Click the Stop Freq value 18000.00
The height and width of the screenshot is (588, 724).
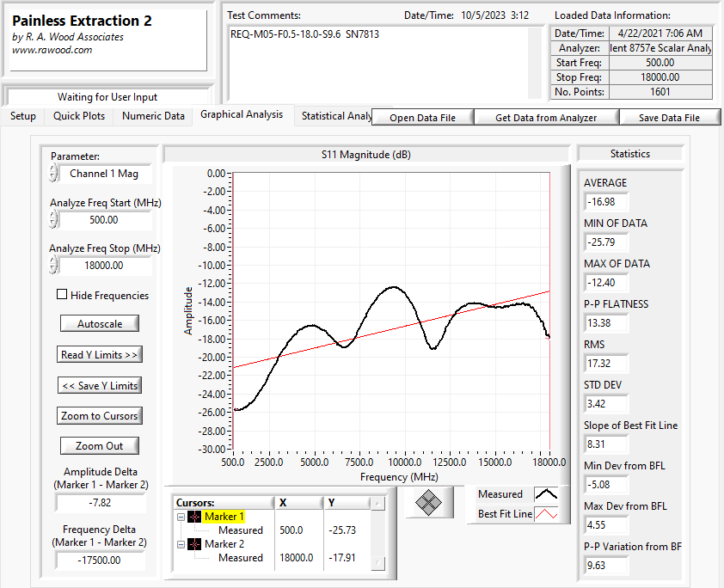coord(660,77)
